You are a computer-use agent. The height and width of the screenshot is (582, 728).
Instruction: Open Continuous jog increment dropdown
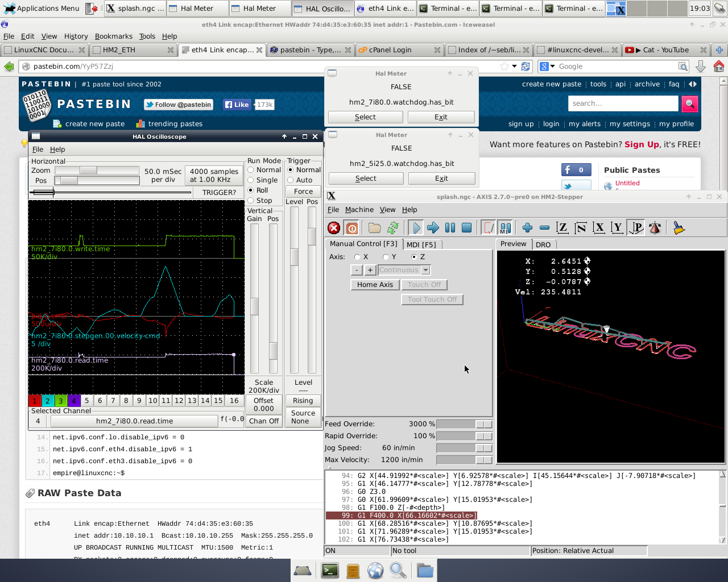425,270
